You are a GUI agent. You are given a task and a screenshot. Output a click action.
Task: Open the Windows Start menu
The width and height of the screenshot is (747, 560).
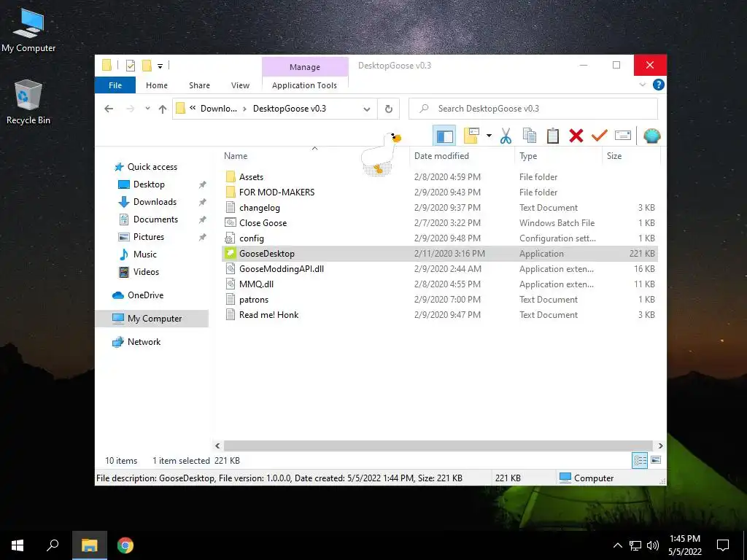18,545
